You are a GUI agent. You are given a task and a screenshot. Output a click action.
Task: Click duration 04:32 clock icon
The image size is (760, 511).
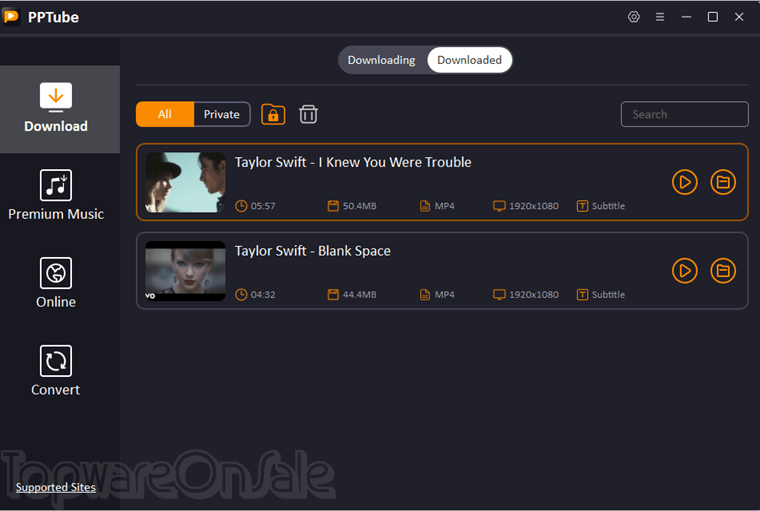click(x=241, y=295)
